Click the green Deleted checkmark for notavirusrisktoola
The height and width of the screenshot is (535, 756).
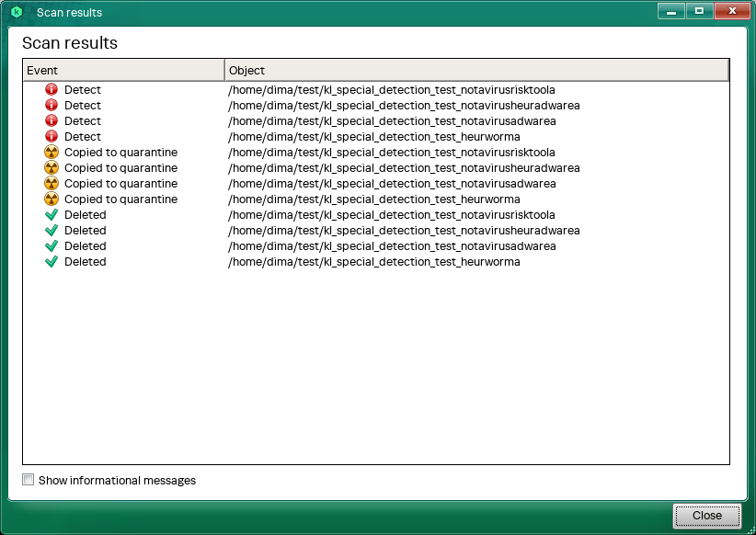pos(52,215)
